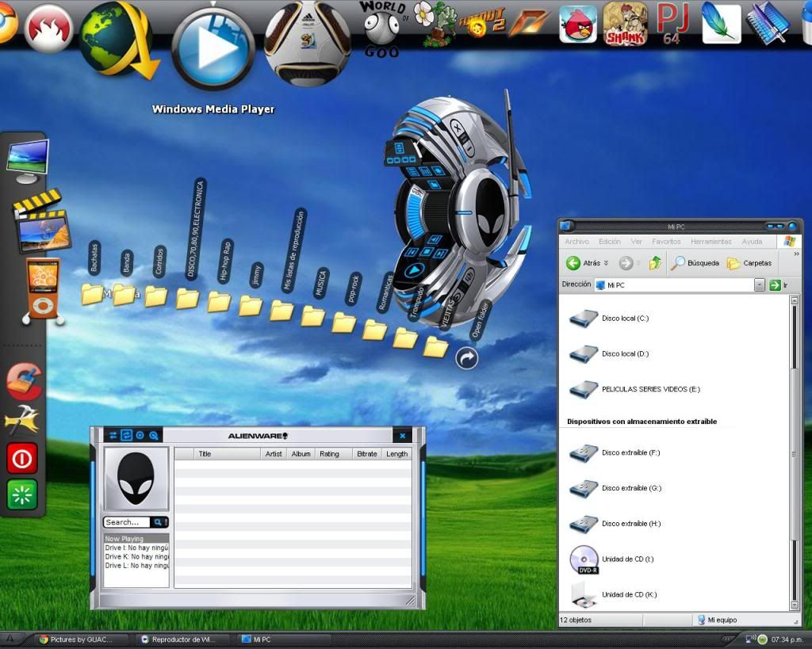Skip to next track on Alienware player
This screenshot has width=812, height=649.
click(441, 254)
